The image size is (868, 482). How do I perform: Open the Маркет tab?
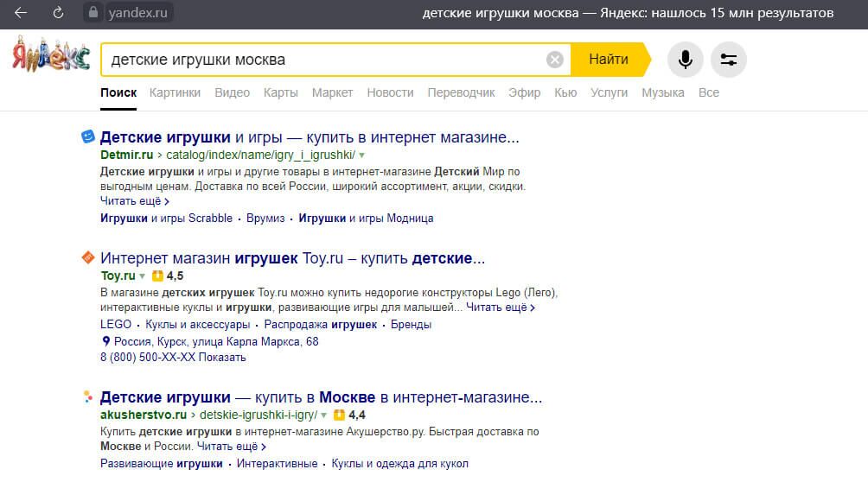click(332, 92)
